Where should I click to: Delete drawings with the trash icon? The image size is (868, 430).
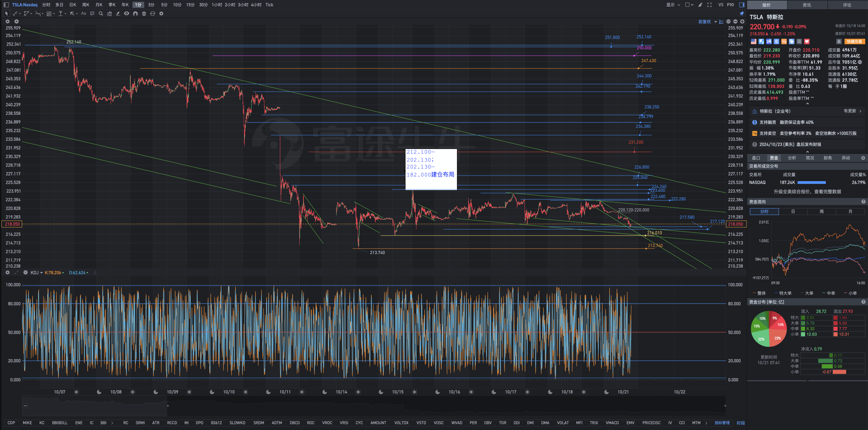(x=144, y=13)
